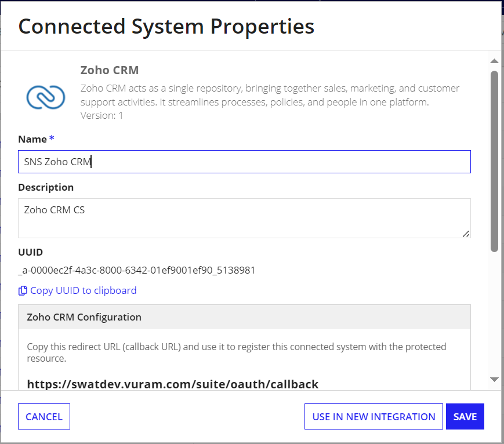Click the UUID value text
The height and width of the screenshot is (444, 504).
tap(137, 270)
